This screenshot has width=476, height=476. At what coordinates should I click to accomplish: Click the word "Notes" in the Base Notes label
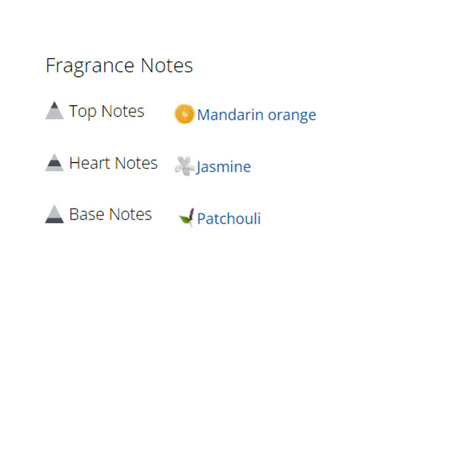(131, 214)
